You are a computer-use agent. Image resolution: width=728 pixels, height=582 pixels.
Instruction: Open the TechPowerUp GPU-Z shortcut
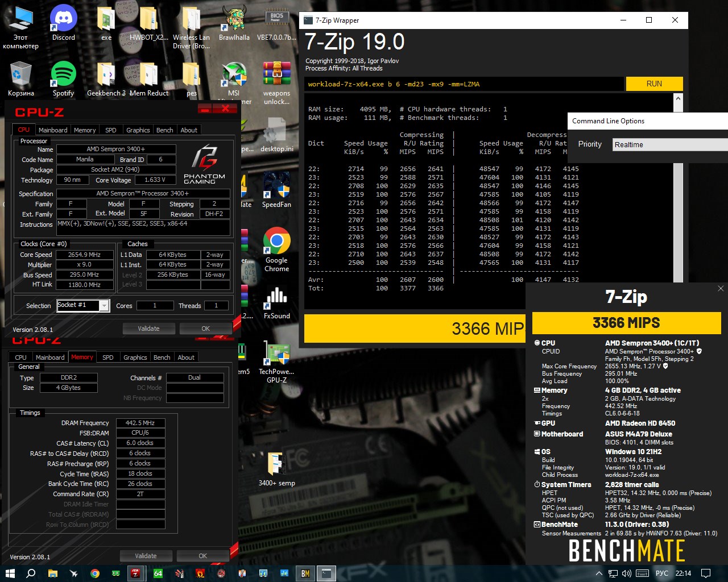point(277,361)
